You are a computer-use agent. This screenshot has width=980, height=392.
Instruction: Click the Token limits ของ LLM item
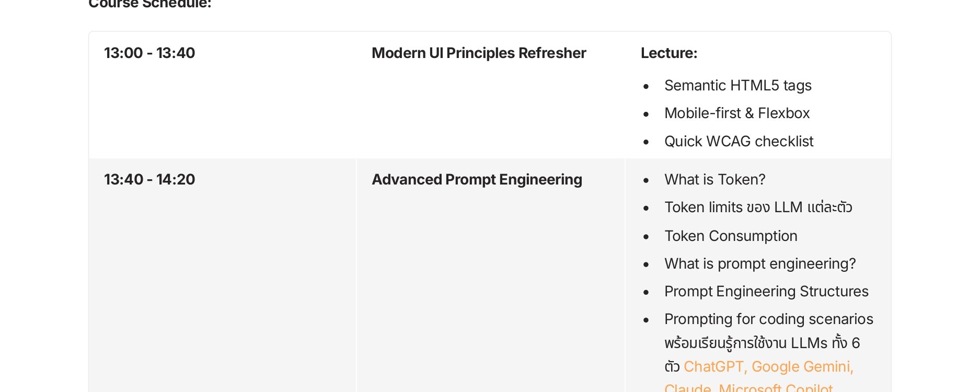coord(758,207)
